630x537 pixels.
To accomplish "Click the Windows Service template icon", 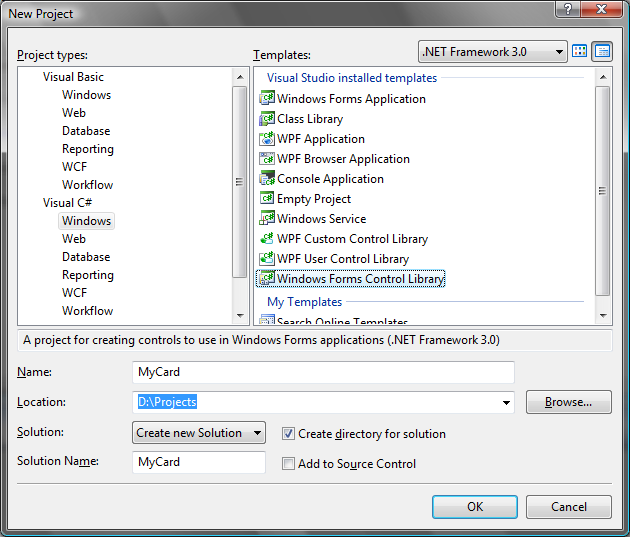I will click(x=267, y=218).
